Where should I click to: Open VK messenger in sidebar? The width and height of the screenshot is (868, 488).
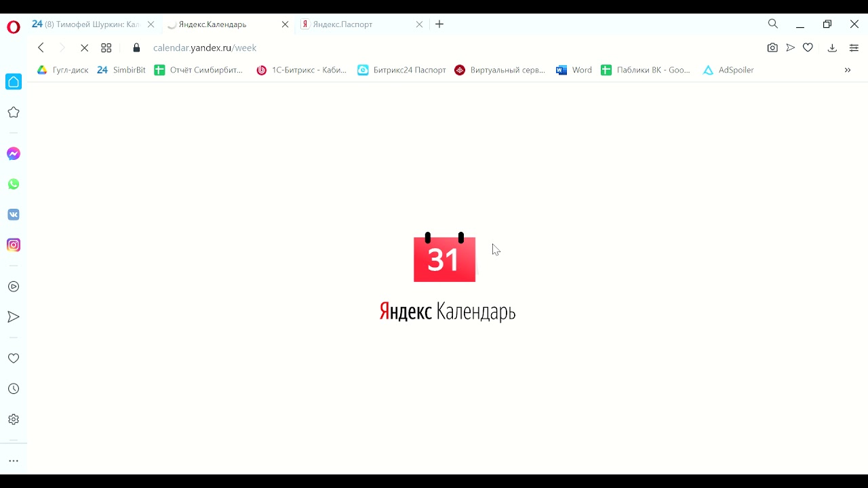[x=14, y=215]
